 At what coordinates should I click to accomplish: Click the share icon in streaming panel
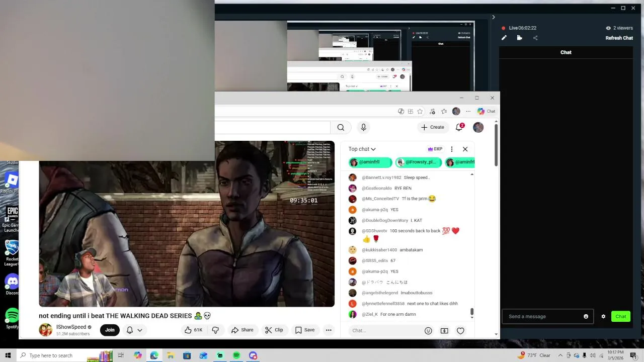[x=535, y=38]
